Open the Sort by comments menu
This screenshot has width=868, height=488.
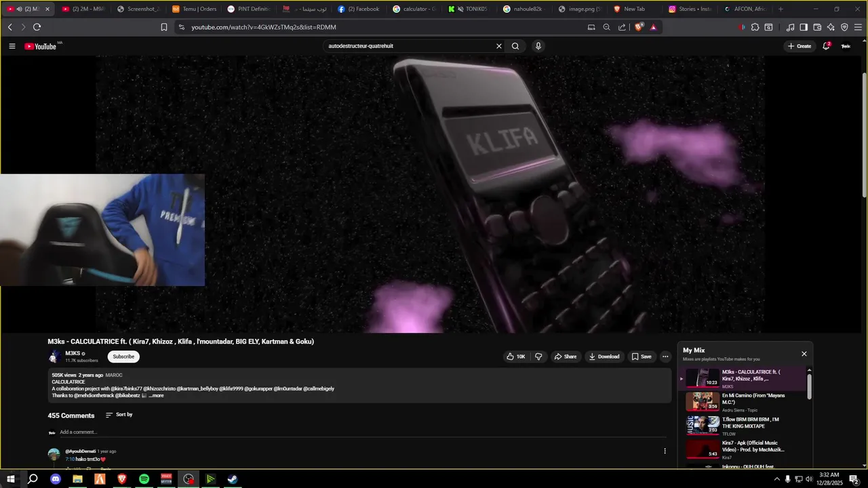point(119,415)
